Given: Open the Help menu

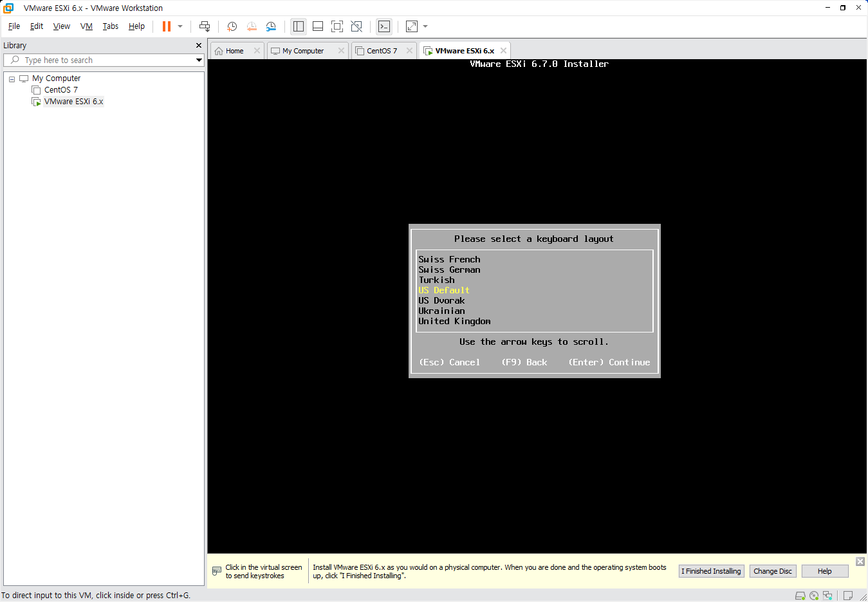Looking at the screenshot, I should (x=136, y=26).
